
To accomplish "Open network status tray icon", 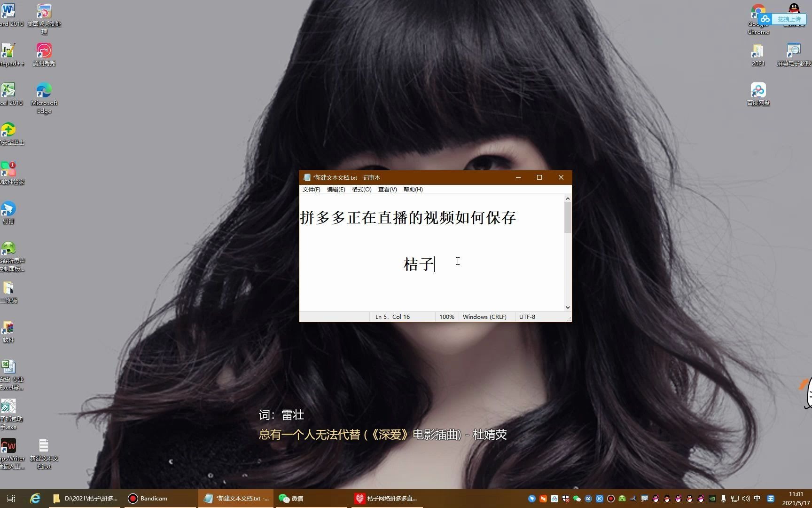I will click(735, 499).
